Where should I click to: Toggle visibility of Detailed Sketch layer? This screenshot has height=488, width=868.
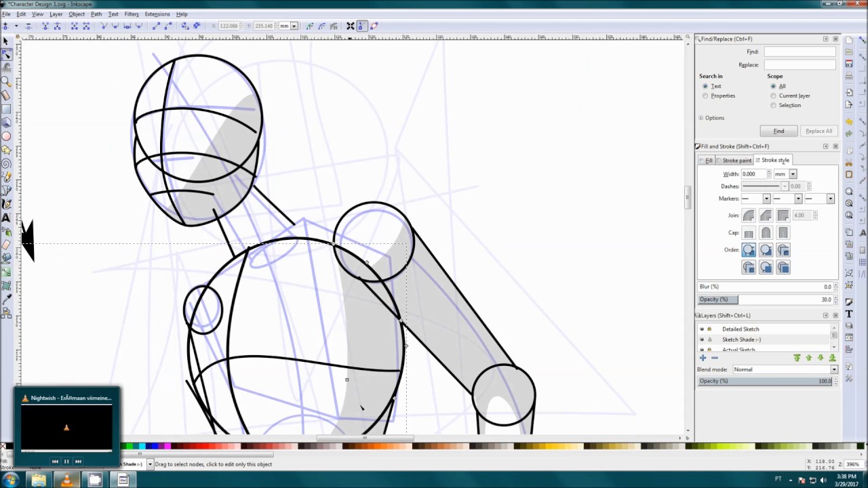coord(702,329)
